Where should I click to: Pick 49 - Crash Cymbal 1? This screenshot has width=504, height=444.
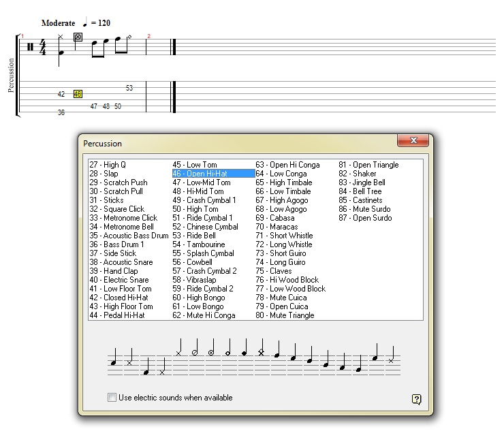204,200
